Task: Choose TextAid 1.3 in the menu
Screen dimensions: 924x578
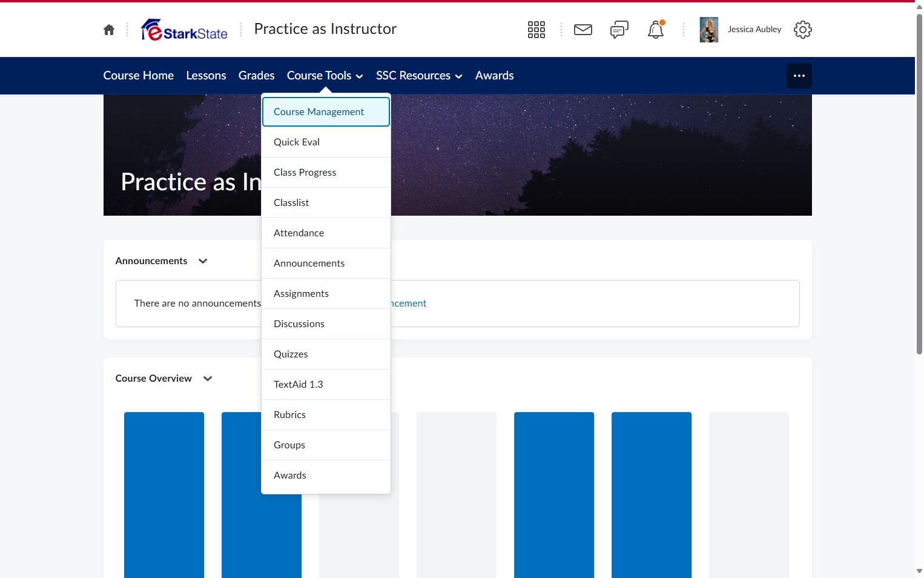Action: tap(326, 385)
